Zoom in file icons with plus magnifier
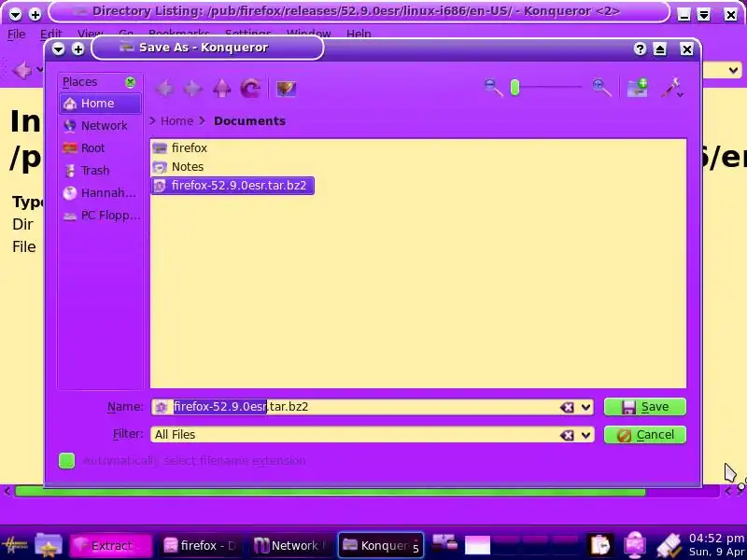Screen dimensions: 747x560 tap(601, 88)
